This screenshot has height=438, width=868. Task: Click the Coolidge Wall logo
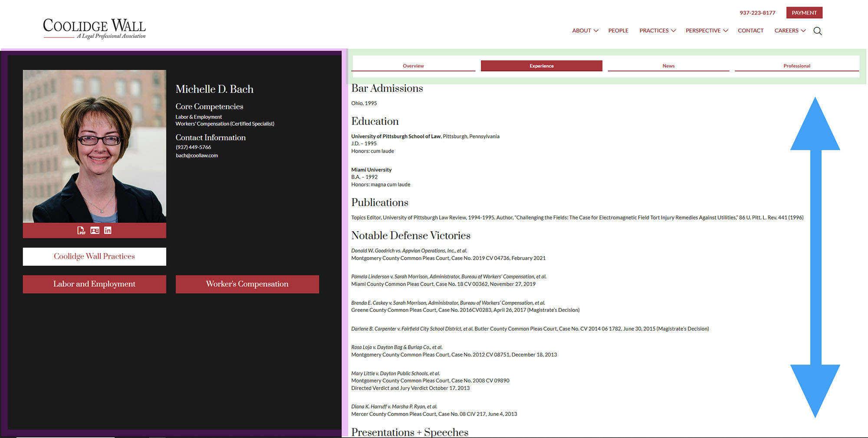tap(94, 28)
